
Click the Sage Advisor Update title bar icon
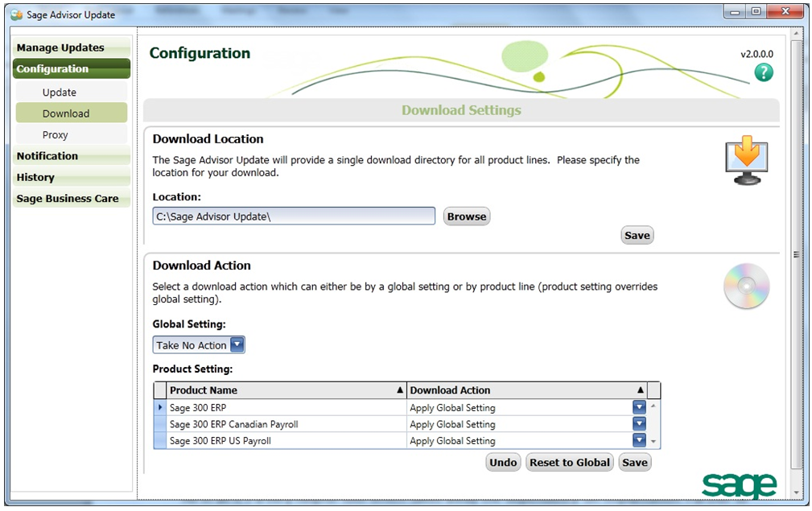[17, 14]
